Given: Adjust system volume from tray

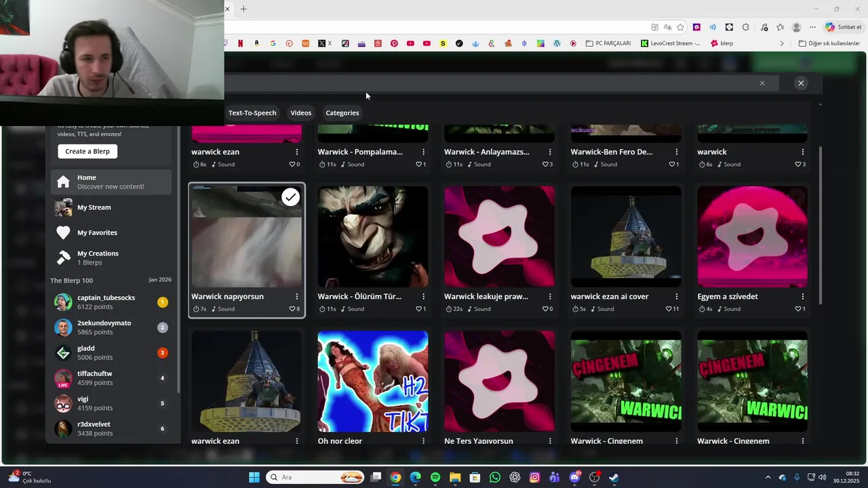Looking at the screenshot, I should click(823, 477).
